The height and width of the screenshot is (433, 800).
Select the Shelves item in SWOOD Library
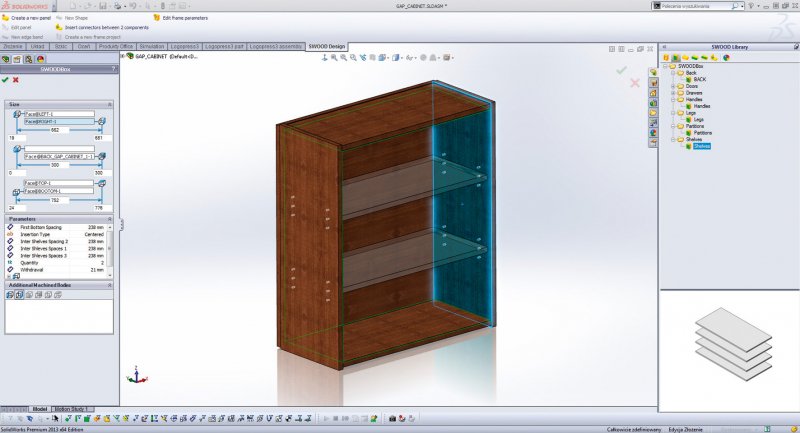click(702, 146)
